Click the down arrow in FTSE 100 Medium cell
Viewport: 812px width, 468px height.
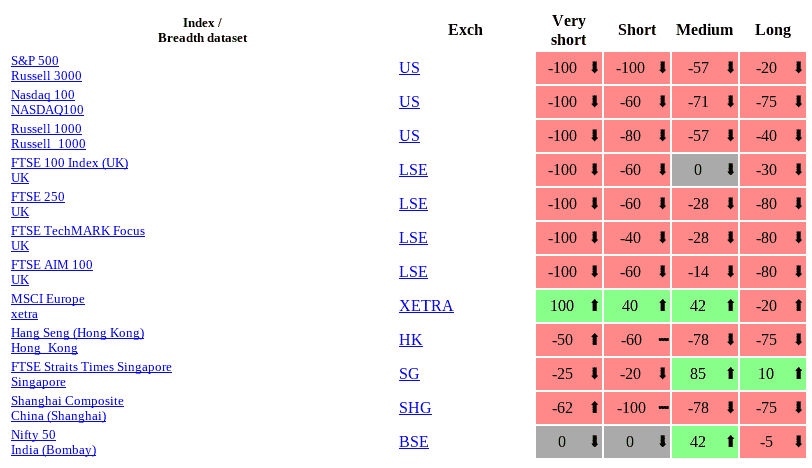coord(730,170)
